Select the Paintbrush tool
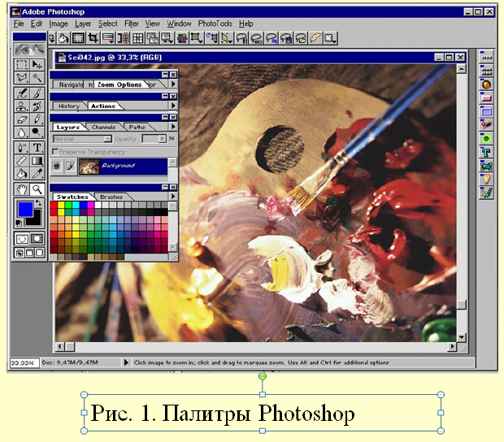 37,93
